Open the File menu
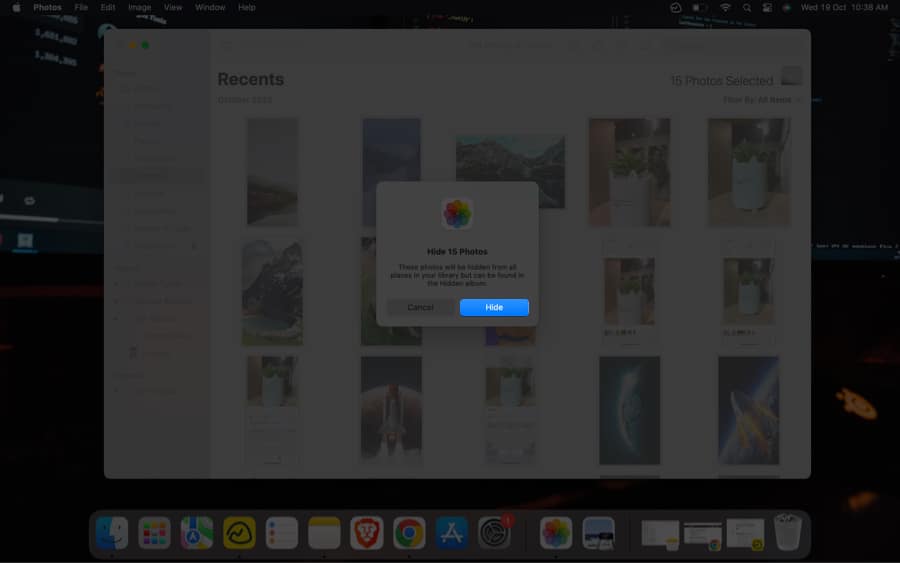The image size is (900, 563). [81, 7]
